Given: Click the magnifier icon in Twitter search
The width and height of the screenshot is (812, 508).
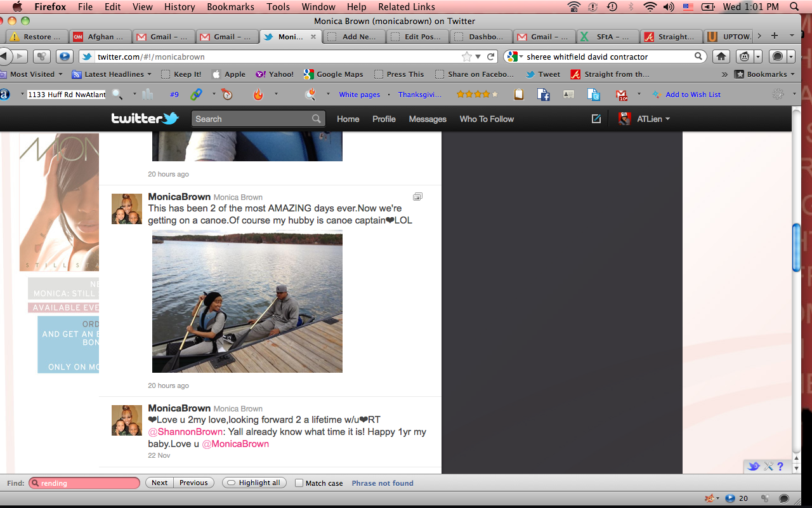Looking at the screenshot, I should (x=316, y=119).
